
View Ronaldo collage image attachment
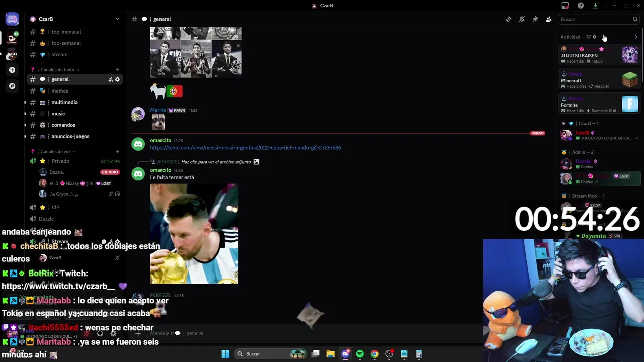(196, 52)
